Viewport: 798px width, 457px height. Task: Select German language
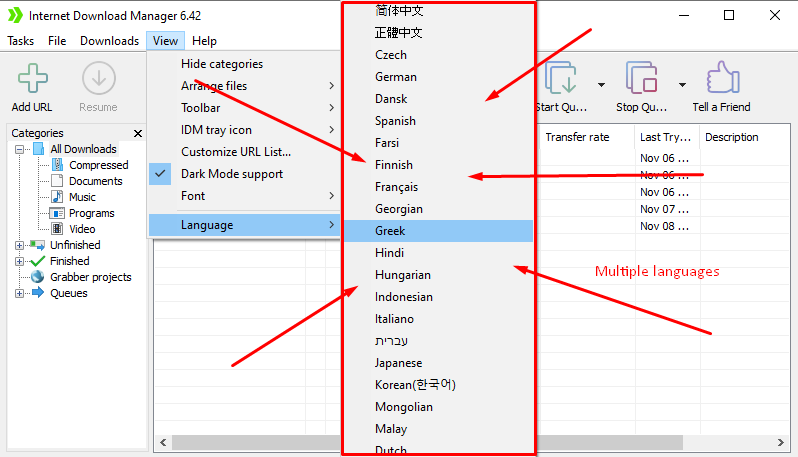(x=438, y=77)
